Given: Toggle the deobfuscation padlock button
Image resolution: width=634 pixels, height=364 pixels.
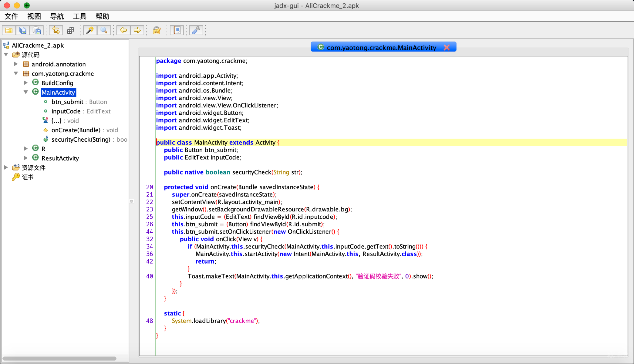Looking at the screenshot, I should (x=157, y=30).
